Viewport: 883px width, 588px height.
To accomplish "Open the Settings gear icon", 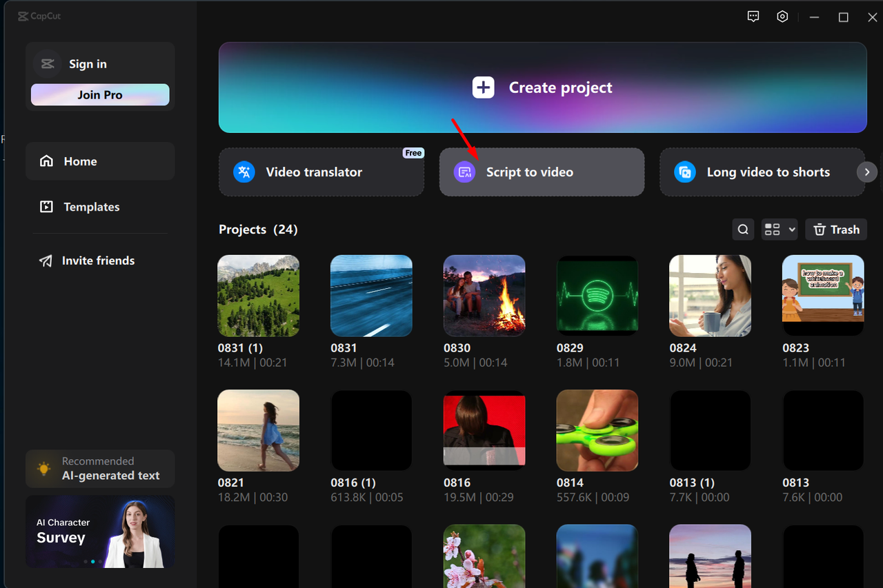I will (x=782, y=16).
